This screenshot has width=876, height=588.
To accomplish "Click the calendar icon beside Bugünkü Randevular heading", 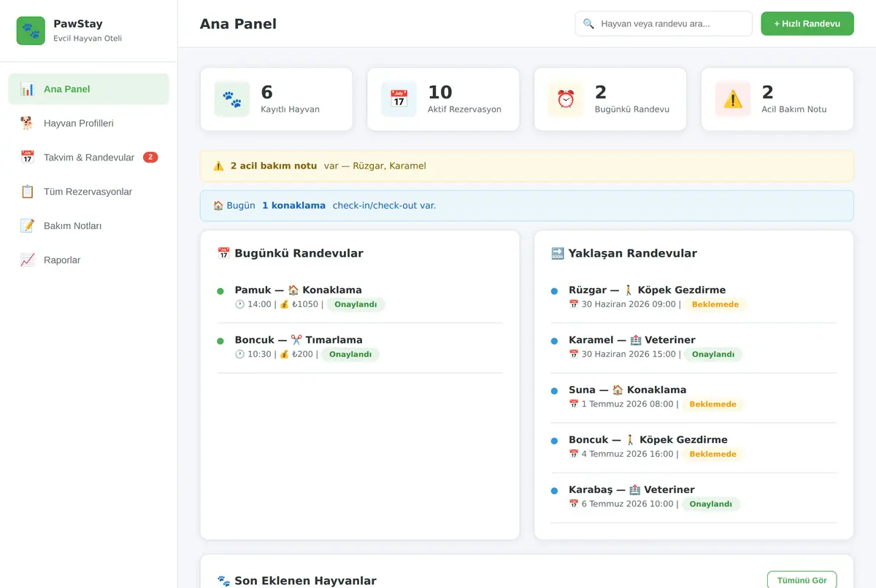I will (224, 254).
